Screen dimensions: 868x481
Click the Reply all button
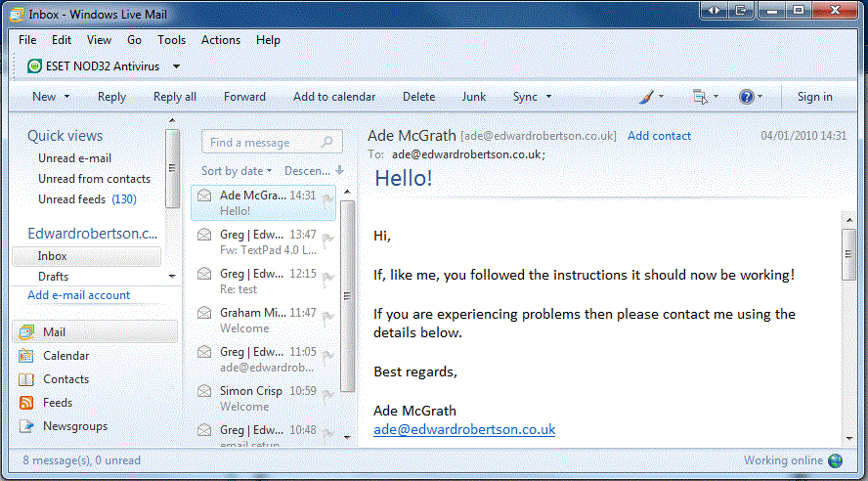click(x=175, y=97)
